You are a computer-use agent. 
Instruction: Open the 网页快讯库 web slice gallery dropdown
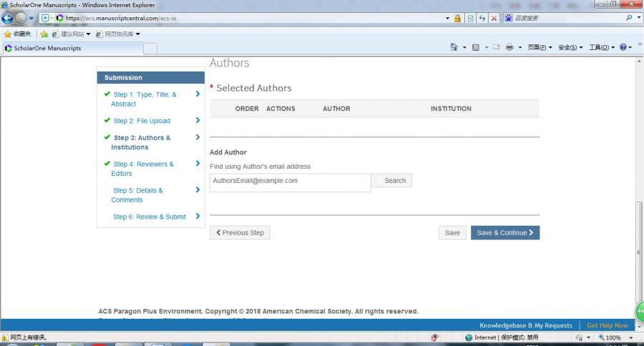(x=118, y=34)
